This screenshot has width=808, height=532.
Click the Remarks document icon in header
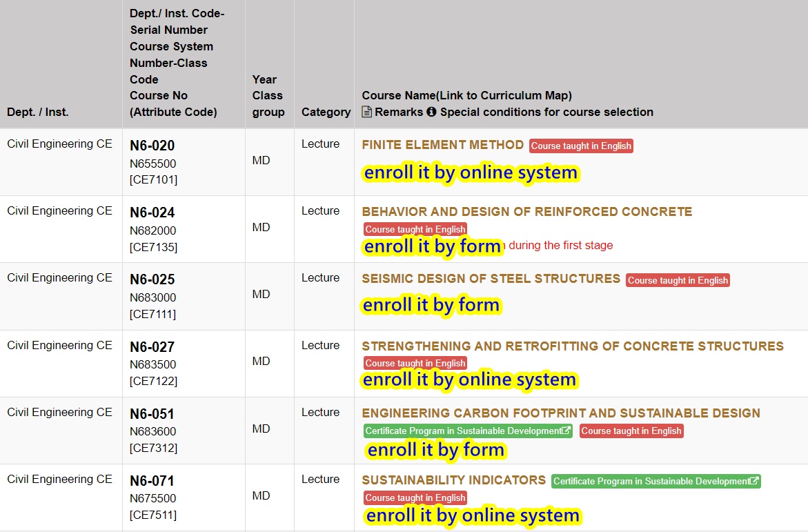(366, 112)
